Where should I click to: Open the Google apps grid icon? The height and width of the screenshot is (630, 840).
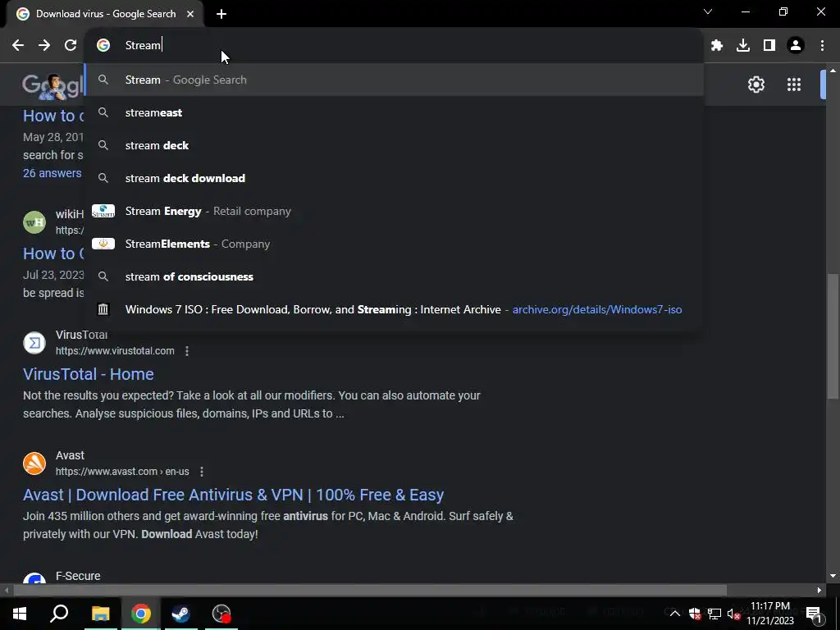pyautogui.click(x=794, y=84)
